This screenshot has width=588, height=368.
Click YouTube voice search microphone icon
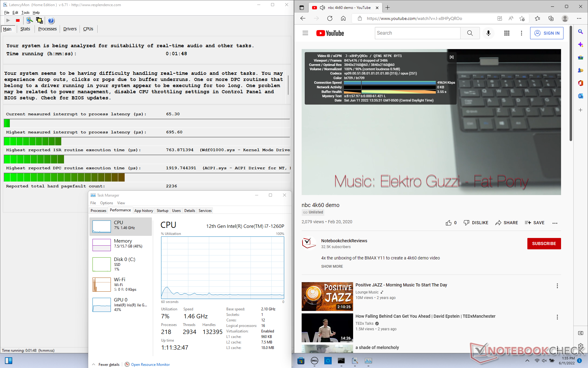click(488, 33)
